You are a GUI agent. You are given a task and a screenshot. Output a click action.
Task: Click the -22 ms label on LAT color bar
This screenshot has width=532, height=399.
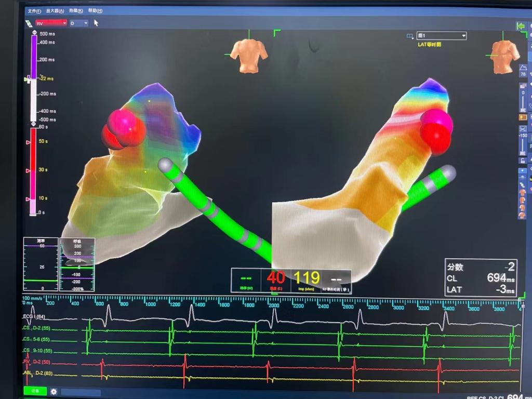click(47, 78)
